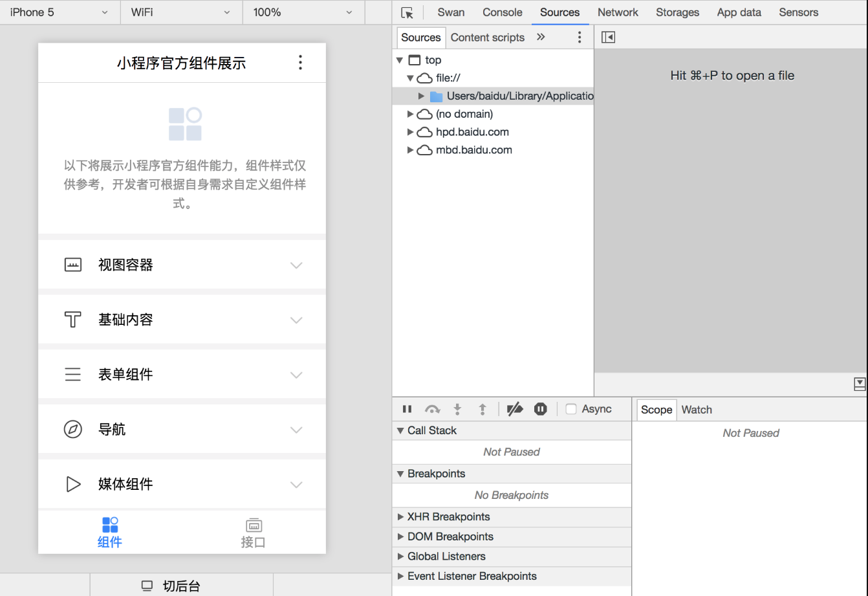Click the inspect element cursor icon

pyautogui.click(x=407, y=12)
